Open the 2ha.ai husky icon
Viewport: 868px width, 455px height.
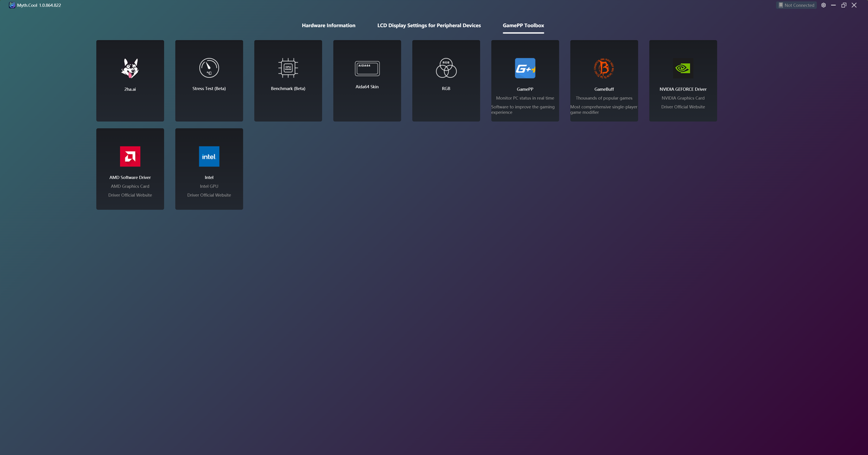click(130, 68)
